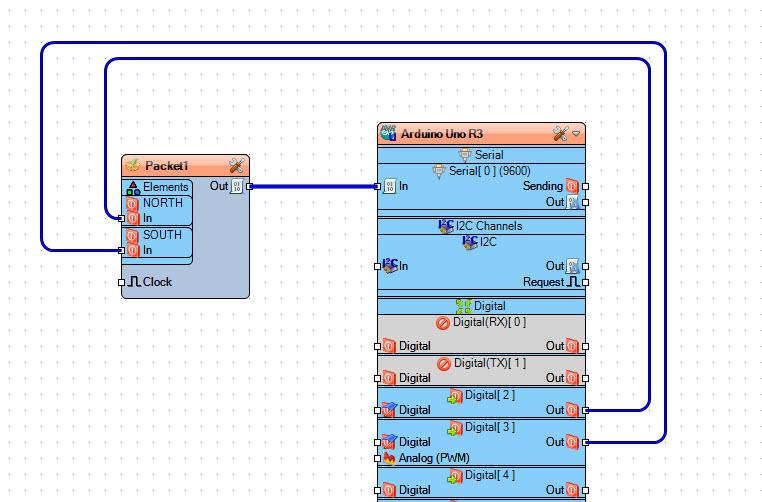
Task: Click the Digital[ 2 ] Out pin icon
Action: (x=572, y=410)
